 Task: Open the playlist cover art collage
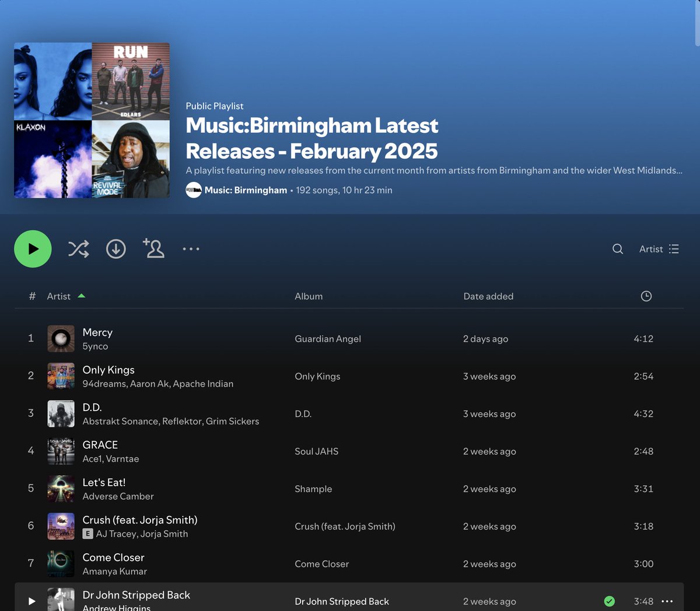tap(92, 120)
